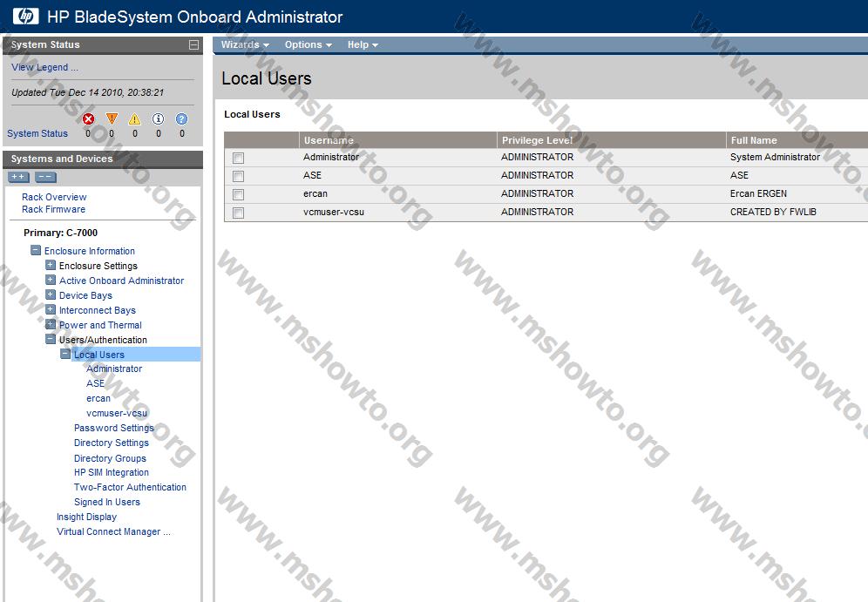Expand the Enclosure Settings tree node
Screen dimensions: 868x602
[51, 265]
